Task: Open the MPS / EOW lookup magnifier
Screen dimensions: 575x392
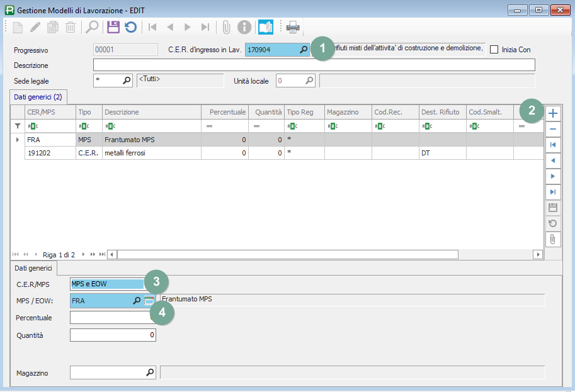Action: (137, 301)
